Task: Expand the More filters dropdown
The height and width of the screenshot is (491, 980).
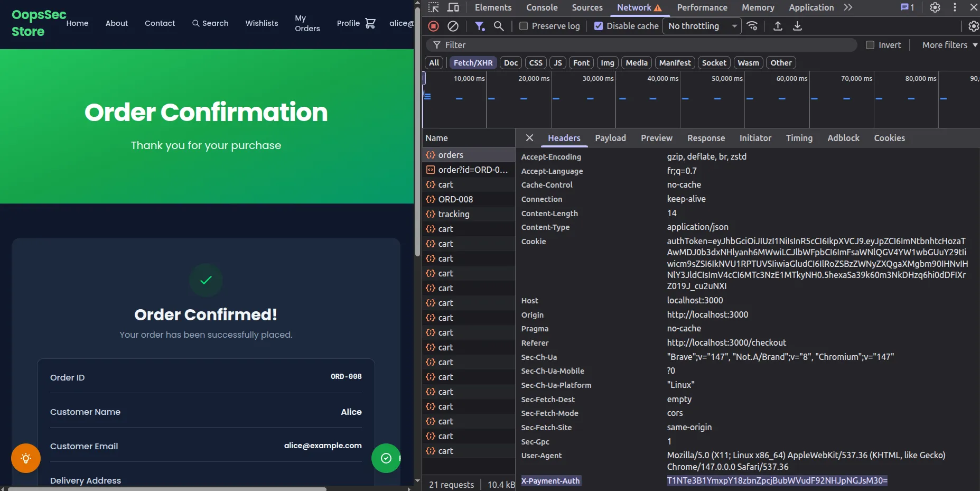Action: (948, 45)
